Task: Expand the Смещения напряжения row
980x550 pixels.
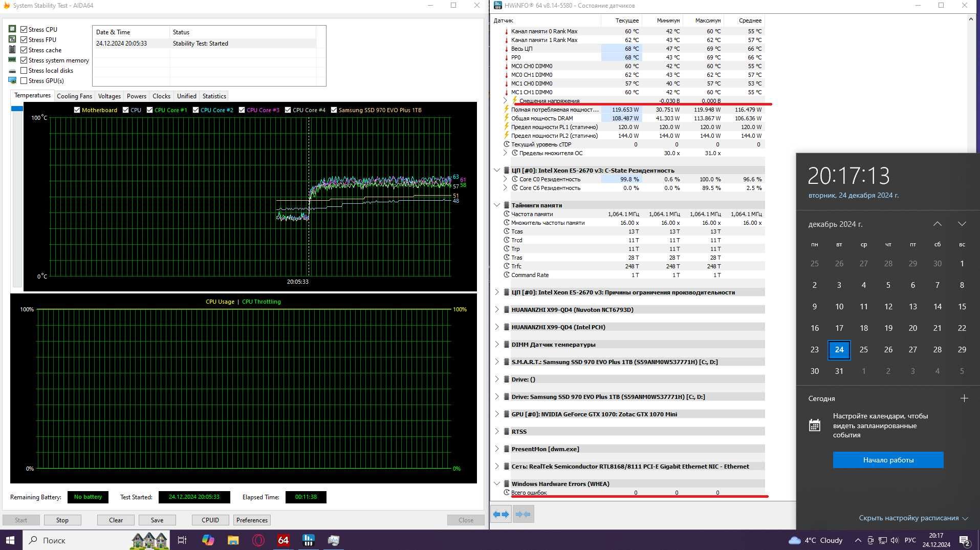Action: (x=505, y=101)
